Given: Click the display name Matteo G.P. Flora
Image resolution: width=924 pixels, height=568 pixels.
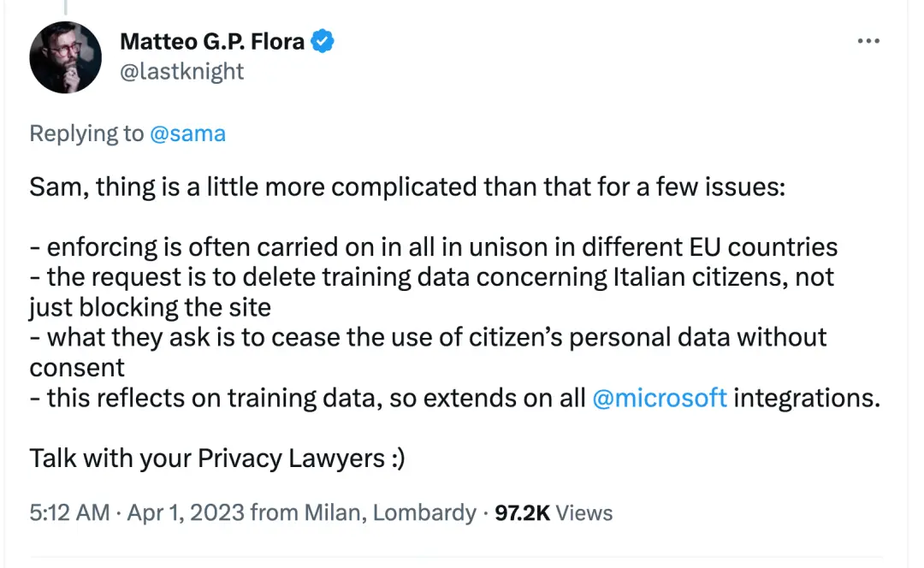Looking at the screenshot, I should coord(212,41).
